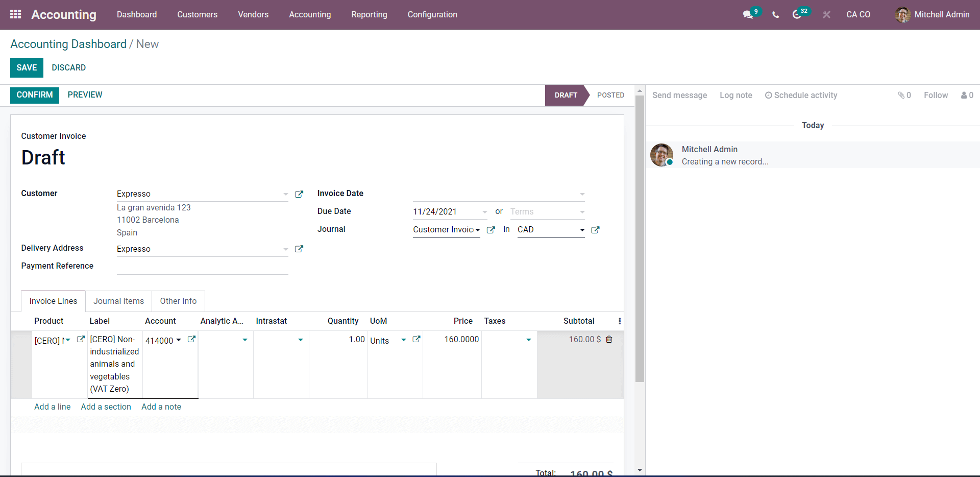The image size is (980, 477).
Task: Click Log note in chatter
Action: (x=736, y=95)
